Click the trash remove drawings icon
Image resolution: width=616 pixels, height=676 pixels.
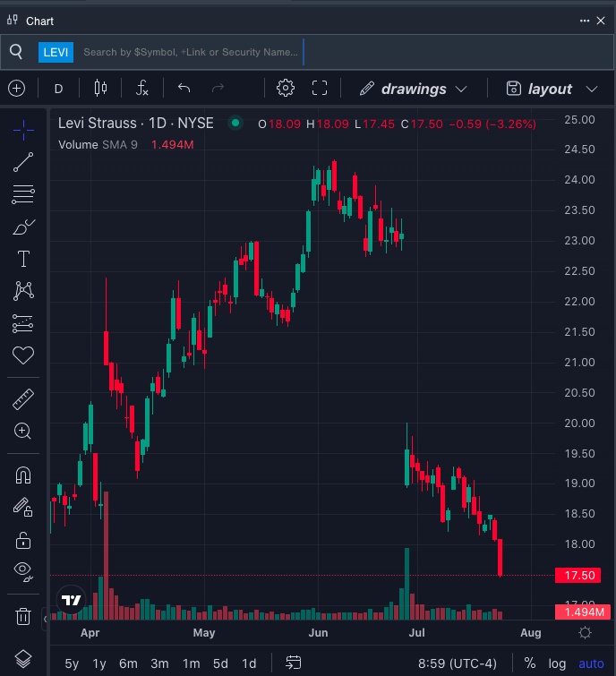click(x=23, y=617)
